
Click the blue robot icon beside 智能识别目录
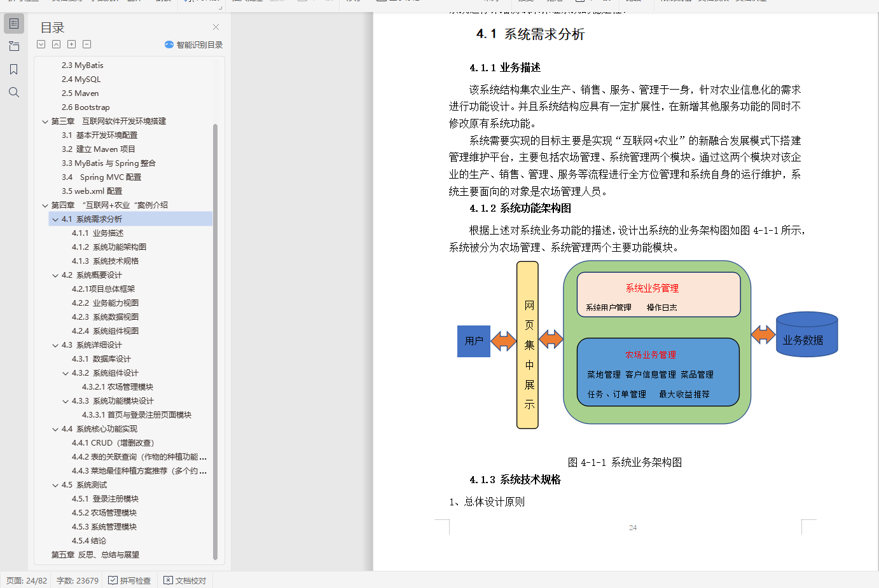click(x=169, y=44)
